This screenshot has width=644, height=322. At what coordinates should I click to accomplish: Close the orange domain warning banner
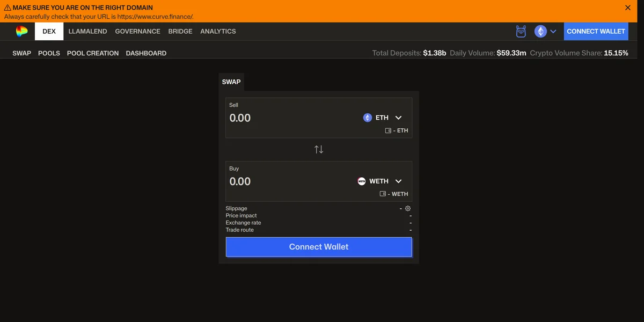[628, 8]
